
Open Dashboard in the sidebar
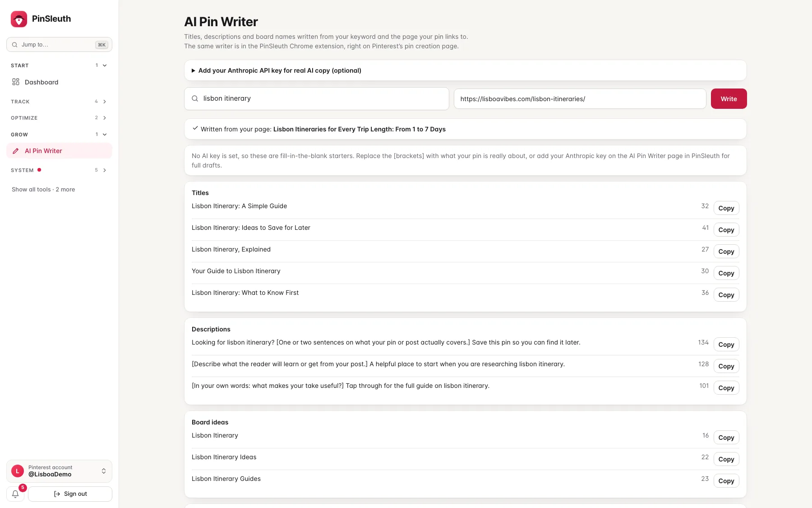coord(59,82)
